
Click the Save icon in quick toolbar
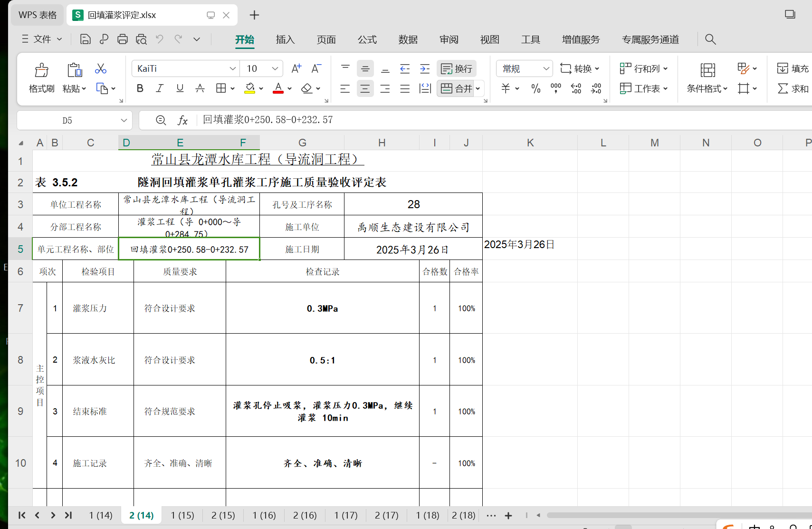[x=85, y=39]
